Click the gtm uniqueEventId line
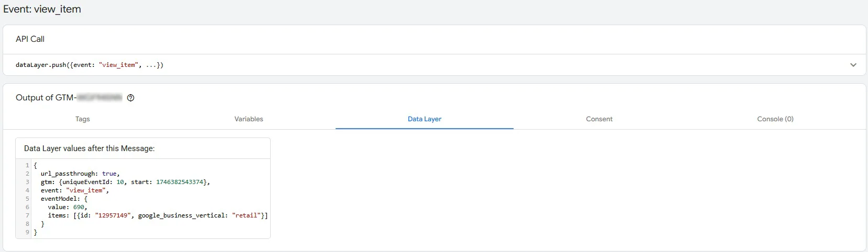The image size is (868, 252). tap(125, 182)
